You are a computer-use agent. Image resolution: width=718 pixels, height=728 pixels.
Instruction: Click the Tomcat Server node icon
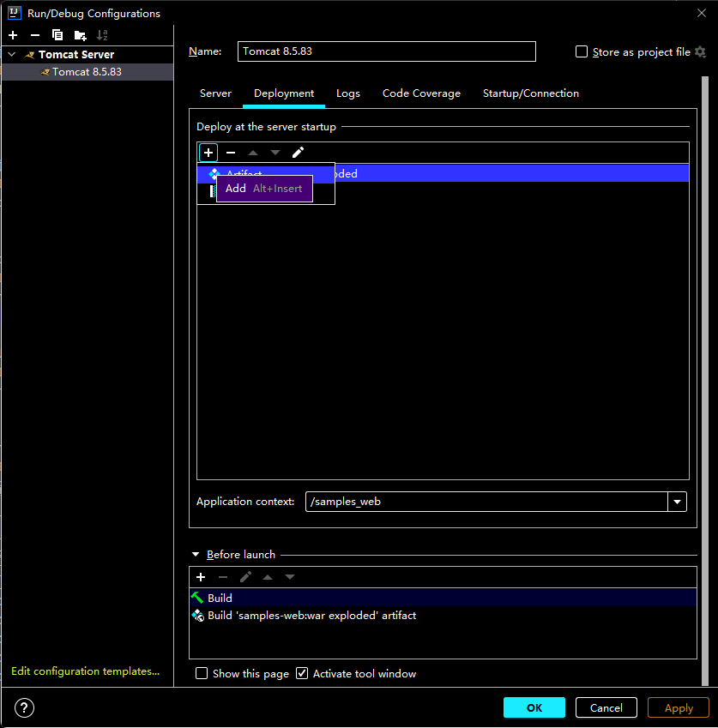click(x=30, y=55)
